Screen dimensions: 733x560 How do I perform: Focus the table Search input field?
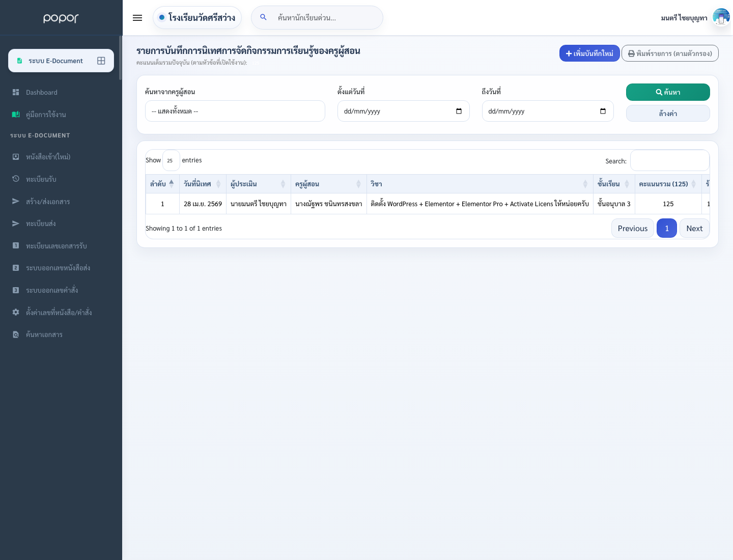point(670,160)
